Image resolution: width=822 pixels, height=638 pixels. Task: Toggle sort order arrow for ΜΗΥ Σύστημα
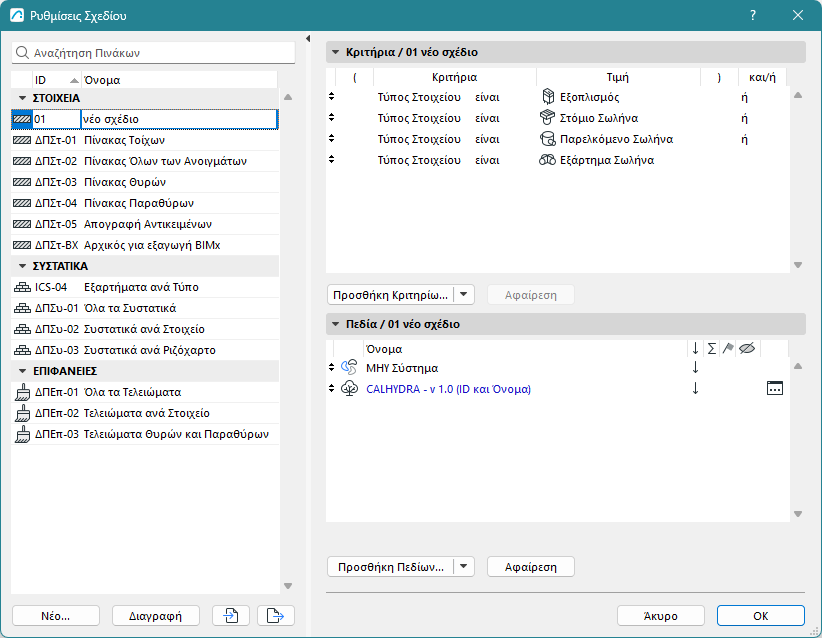[695, 368]
